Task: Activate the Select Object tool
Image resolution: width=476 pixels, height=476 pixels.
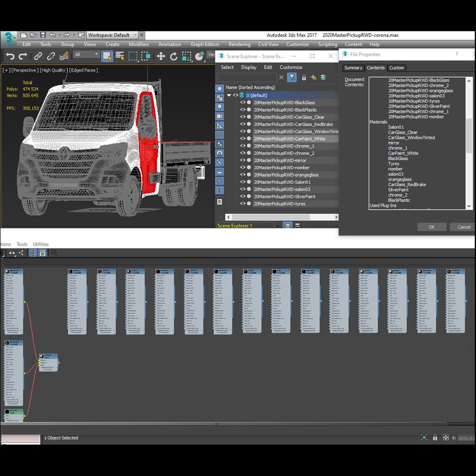Action: click(107, 56)
